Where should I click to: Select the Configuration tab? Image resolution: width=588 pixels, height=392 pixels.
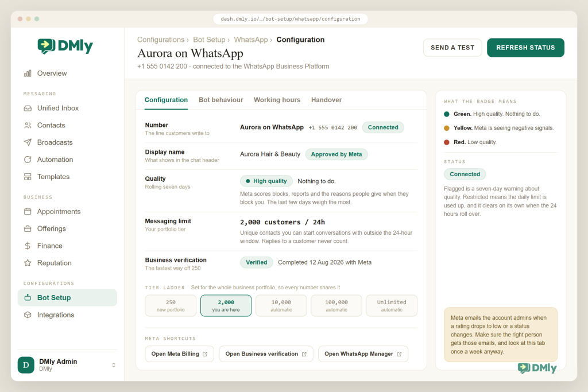166,100
